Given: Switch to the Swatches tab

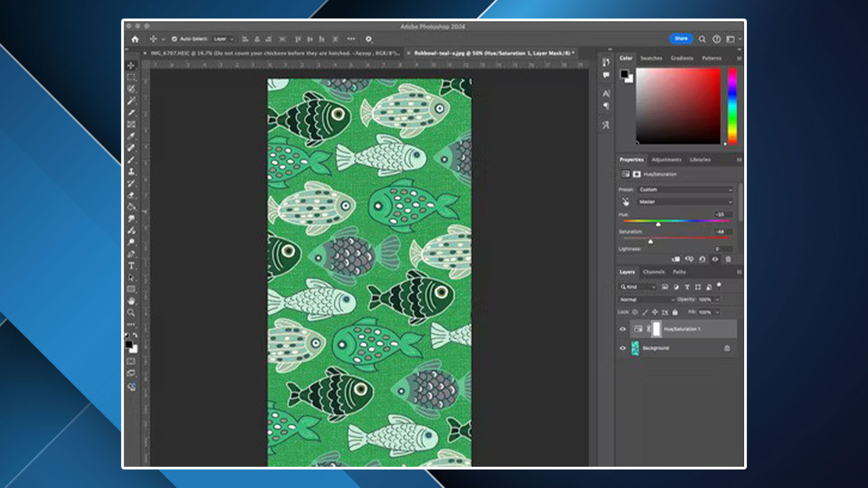Looking at the screenshot, I should (x=651, y=58).
